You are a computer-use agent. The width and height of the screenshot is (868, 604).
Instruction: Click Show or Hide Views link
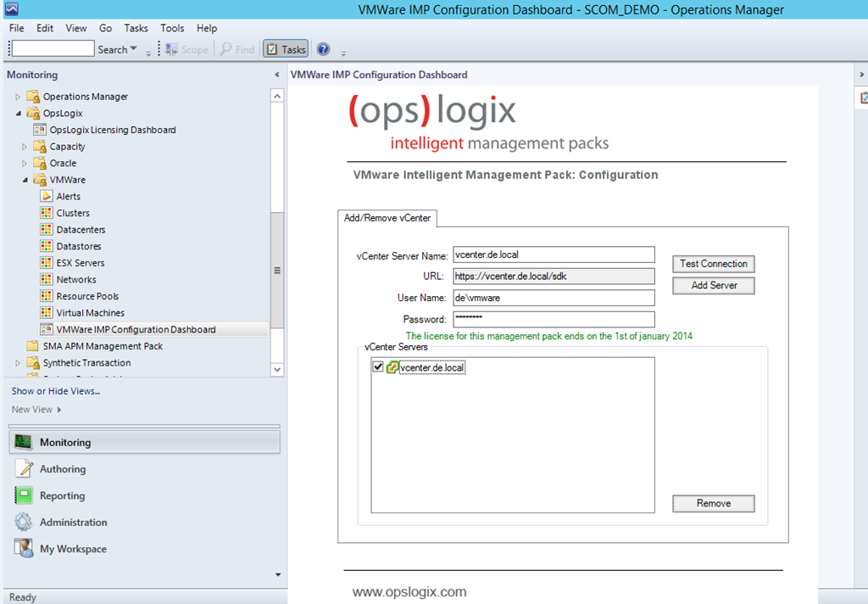point(56,391)
